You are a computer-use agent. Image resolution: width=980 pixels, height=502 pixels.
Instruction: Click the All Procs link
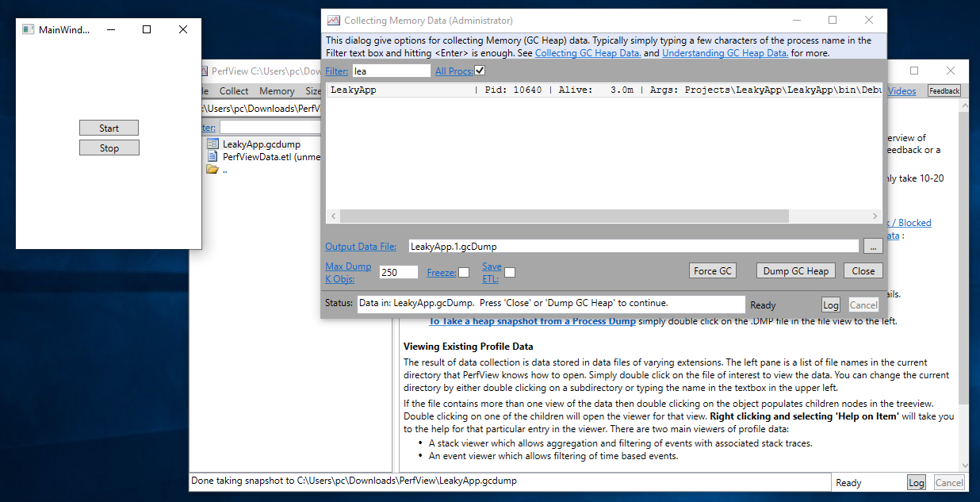tap(454, 71)
